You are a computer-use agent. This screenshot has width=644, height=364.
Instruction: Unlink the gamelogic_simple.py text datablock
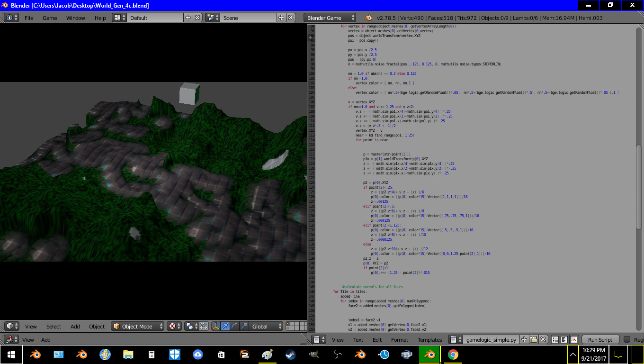(x=543, y=339)
